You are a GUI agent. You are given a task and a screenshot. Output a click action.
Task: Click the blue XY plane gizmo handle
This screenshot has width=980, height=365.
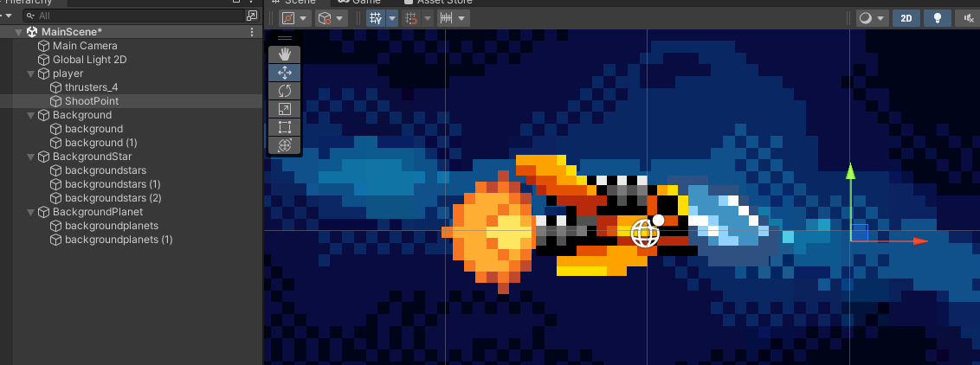pyautogui.click(x=860, y=232)
